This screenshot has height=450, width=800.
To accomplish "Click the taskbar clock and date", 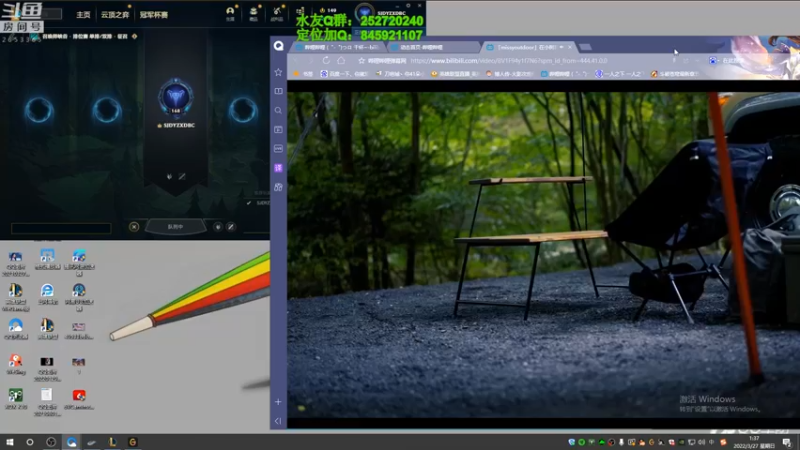I will pos(754,442).
